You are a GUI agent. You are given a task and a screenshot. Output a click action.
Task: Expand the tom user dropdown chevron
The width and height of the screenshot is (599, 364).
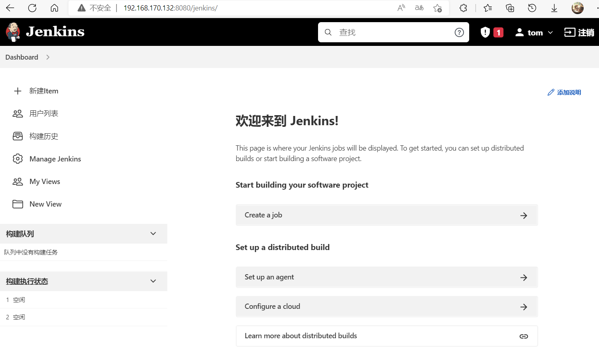coord(550,33)
